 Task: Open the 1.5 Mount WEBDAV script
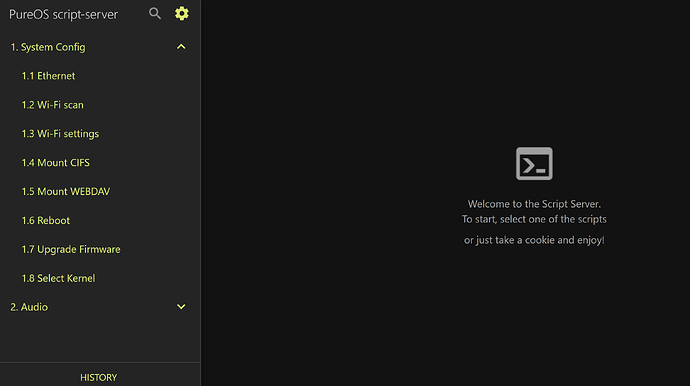(100, 191)
